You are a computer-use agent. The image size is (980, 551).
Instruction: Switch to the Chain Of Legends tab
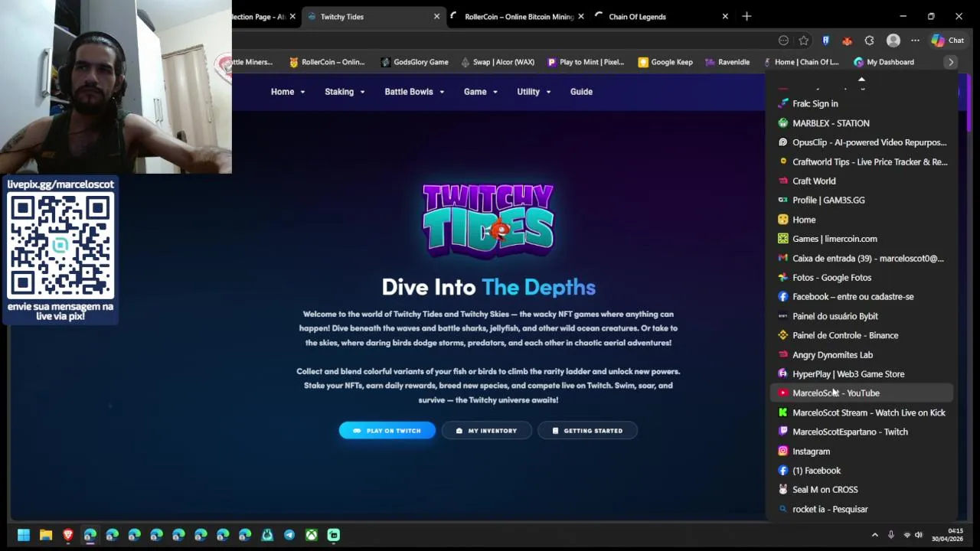(x=662, y=16)
